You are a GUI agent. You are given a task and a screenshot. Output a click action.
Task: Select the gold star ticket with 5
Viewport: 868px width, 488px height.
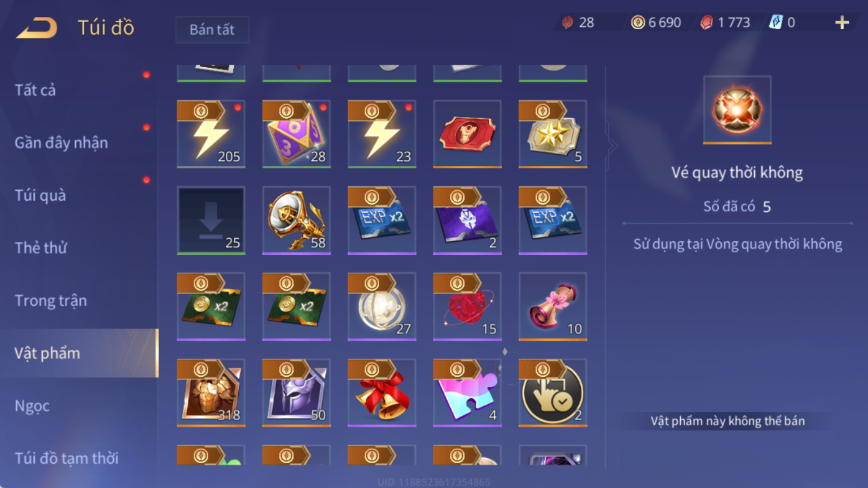553,134
